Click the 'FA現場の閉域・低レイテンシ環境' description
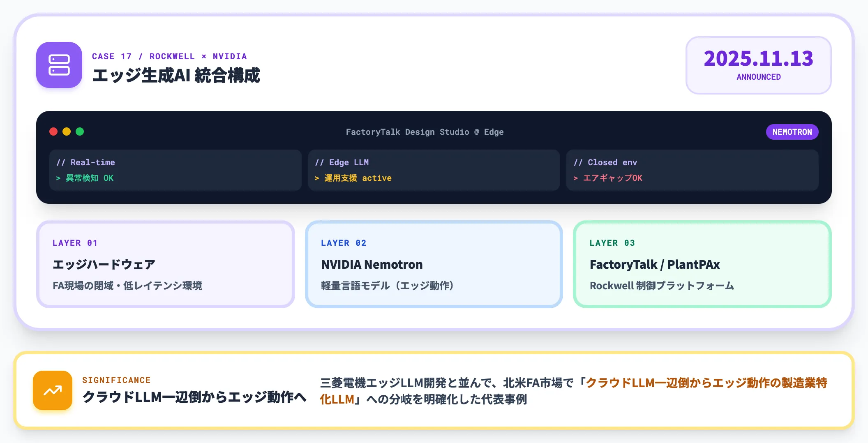868x443 pixels. pos(127,286)
